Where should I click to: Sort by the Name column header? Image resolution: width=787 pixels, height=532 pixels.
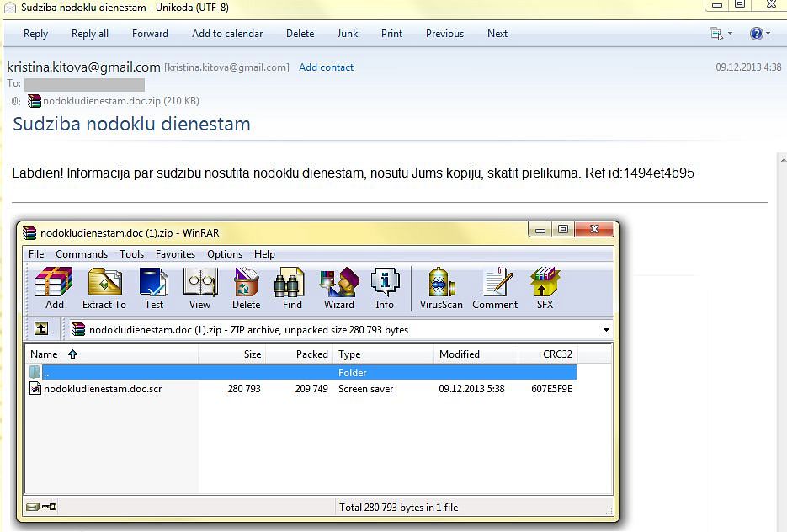click(x=112, y=354)
